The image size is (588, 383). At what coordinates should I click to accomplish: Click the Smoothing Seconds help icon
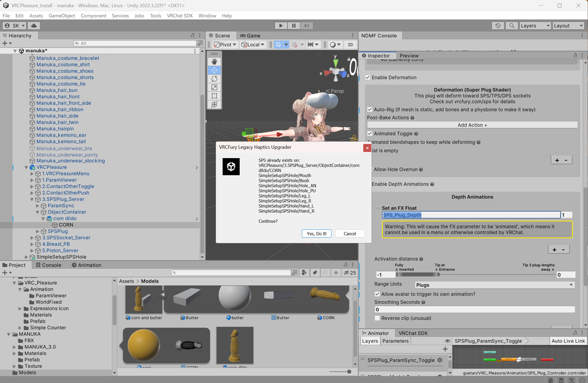click(424, 302)
